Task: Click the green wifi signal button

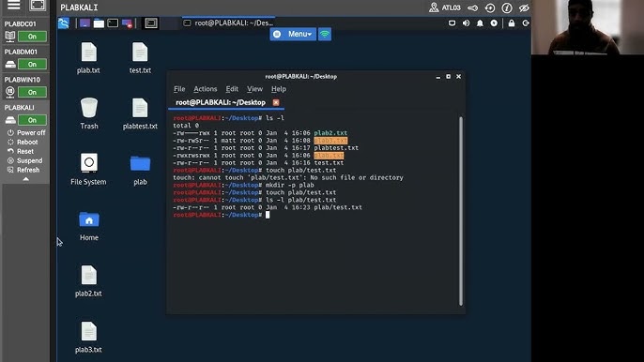Action: pos(325,34)
